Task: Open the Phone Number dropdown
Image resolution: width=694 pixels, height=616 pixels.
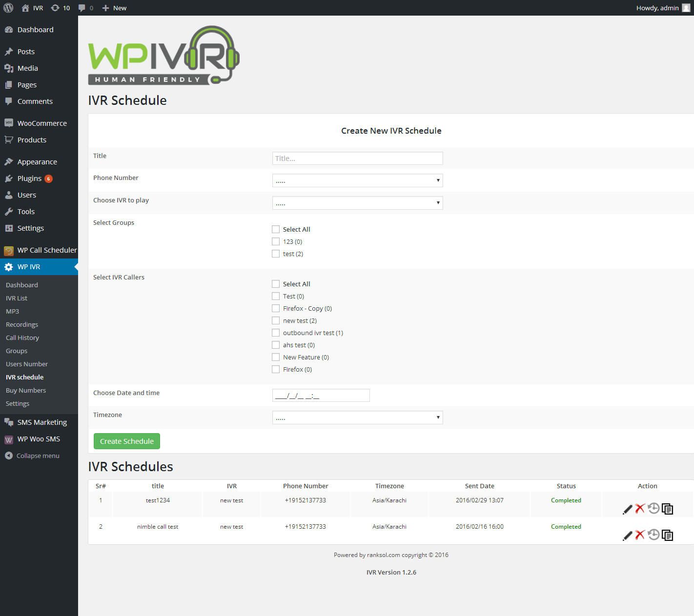Action: 357,180
